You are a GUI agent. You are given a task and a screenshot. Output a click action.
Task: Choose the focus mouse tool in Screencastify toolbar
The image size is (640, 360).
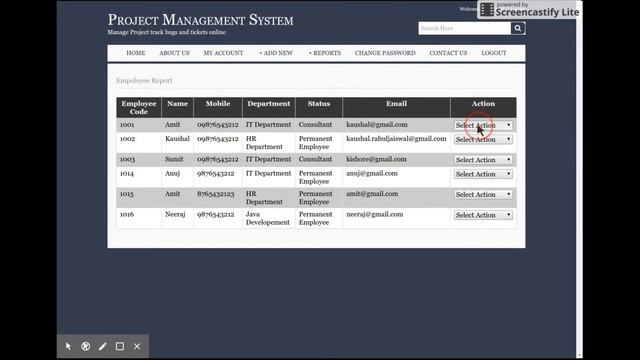click(85, 347)
